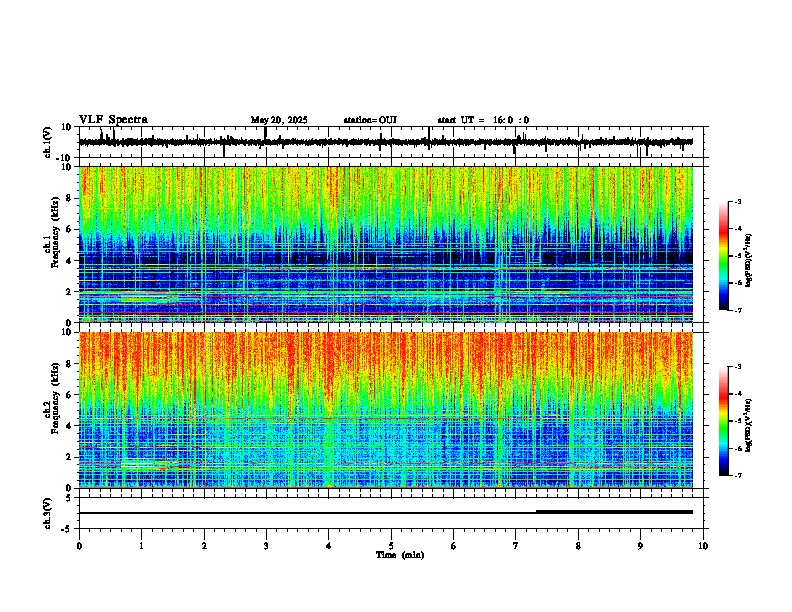Viewport: 792px width, 612px height.
Task: Click time axis tick label "8"
Action: (x=578, y=546)
